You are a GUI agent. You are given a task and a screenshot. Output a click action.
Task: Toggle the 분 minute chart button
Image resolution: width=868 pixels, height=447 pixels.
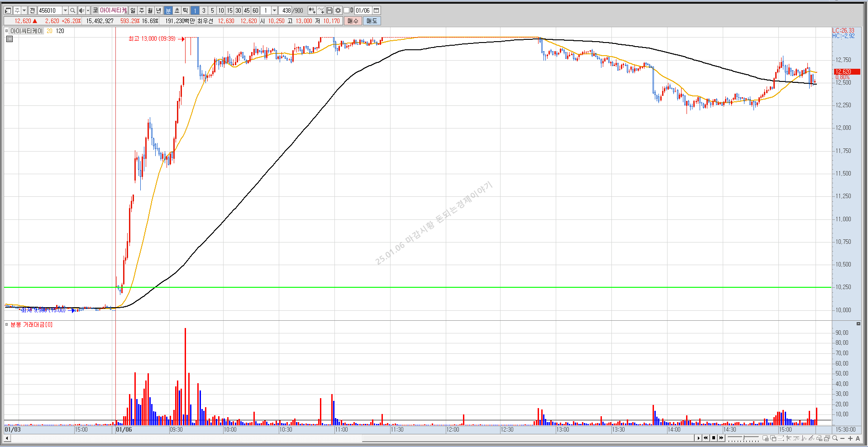(168, 10)
